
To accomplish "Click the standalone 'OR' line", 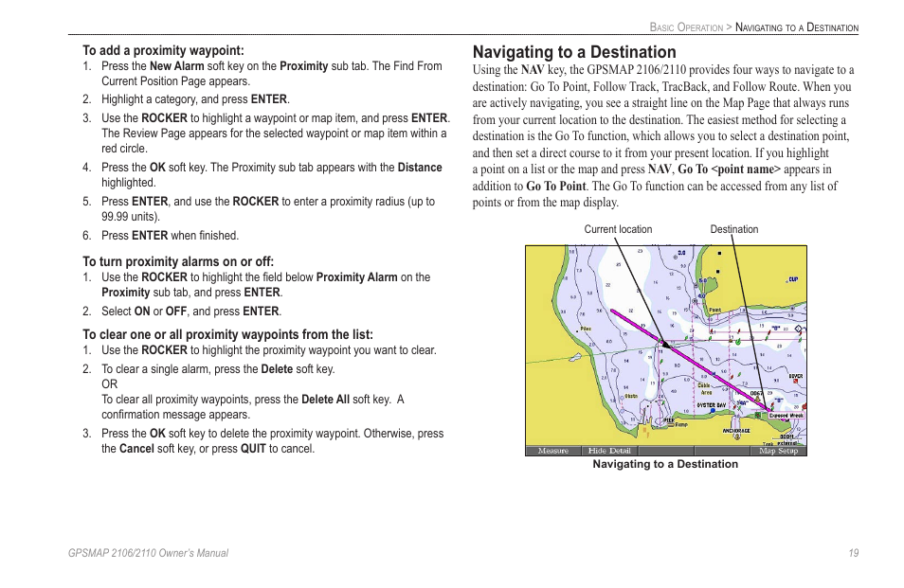I will pyautogui.click(x=110, y=384).
